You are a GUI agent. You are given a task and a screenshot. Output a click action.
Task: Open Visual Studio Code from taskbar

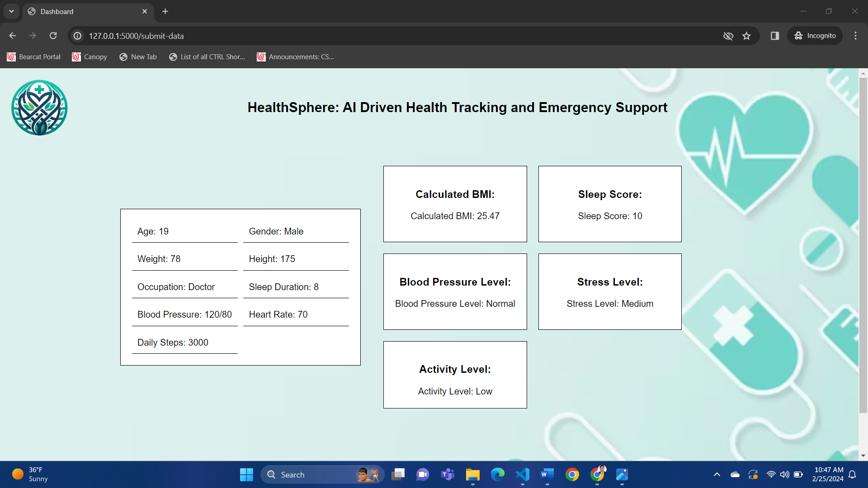point(522,474)
